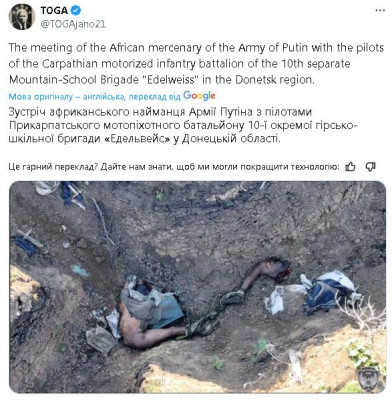392x400 pixels.
Task: Click the word "Edelweiss" in the English text
Action: (168, 80)
